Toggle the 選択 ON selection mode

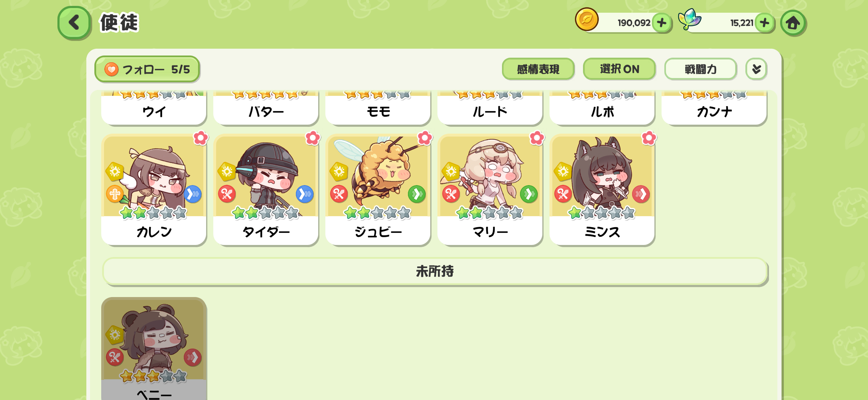click(x=619, y=69)
